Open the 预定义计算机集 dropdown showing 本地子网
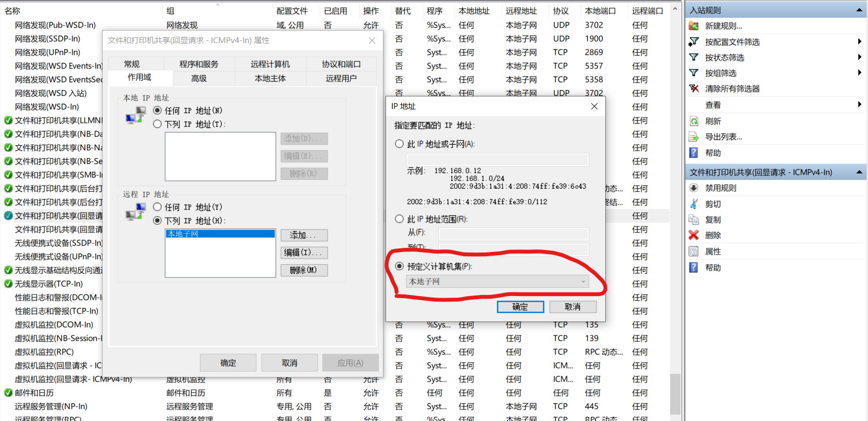Viewport: 868px width, 421px height. click(497, 282)
